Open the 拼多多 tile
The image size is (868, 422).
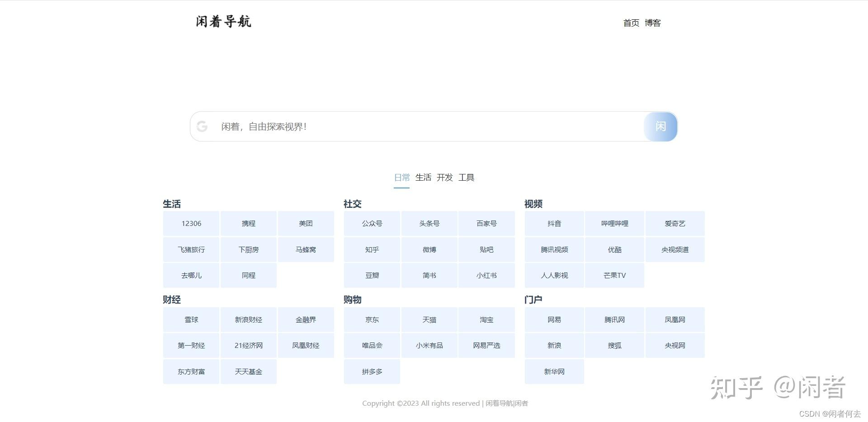[x=372, y=371]
